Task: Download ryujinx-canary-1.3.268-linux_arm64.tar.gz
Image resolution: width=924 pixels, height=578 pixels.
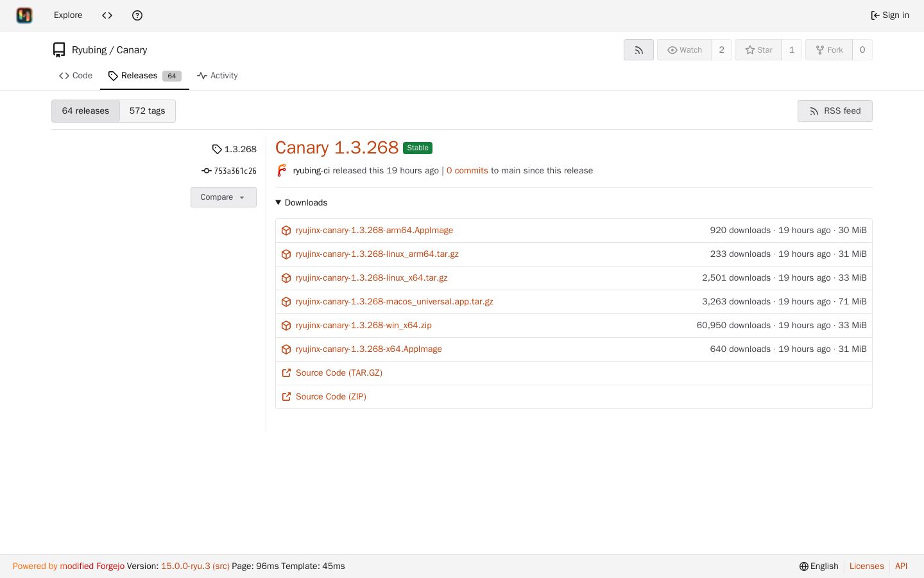Action: 377,254
